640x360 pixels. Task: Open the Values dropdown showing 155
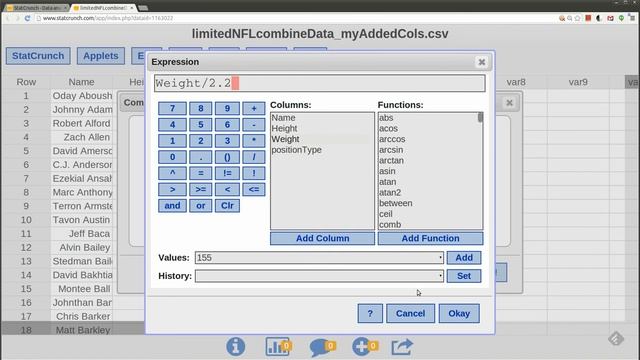coord(319,258)
